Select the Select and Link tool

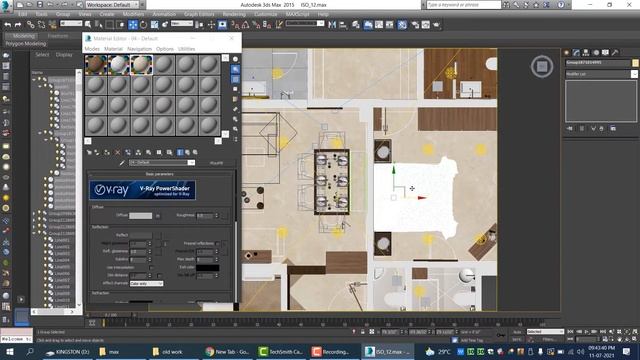(x=31, y=25)
